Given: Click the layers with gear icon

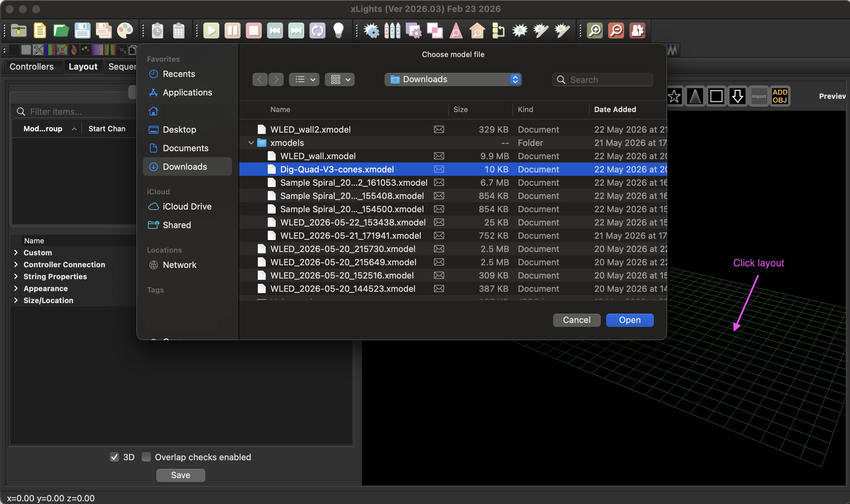Looking at the screenshot, I should pyautogui.click(x=414, y=31).
